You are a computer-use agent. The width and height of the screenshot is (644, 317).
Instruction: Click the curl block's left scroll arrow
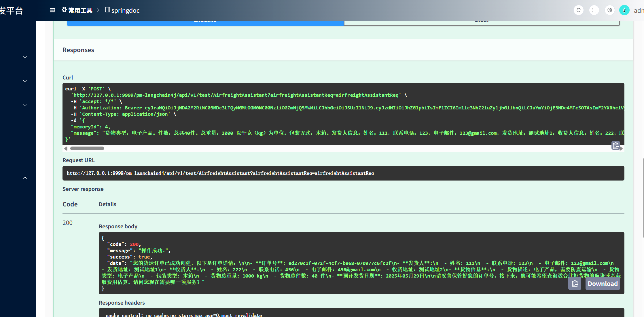tap(66, 149)
